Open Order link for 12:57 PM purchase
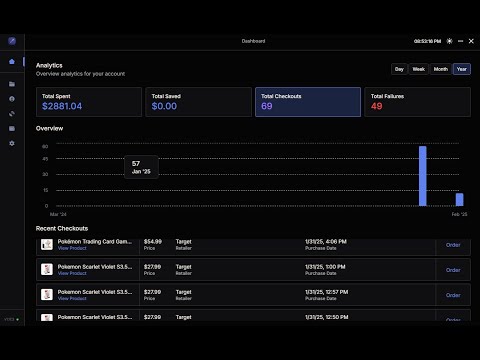 453,295
